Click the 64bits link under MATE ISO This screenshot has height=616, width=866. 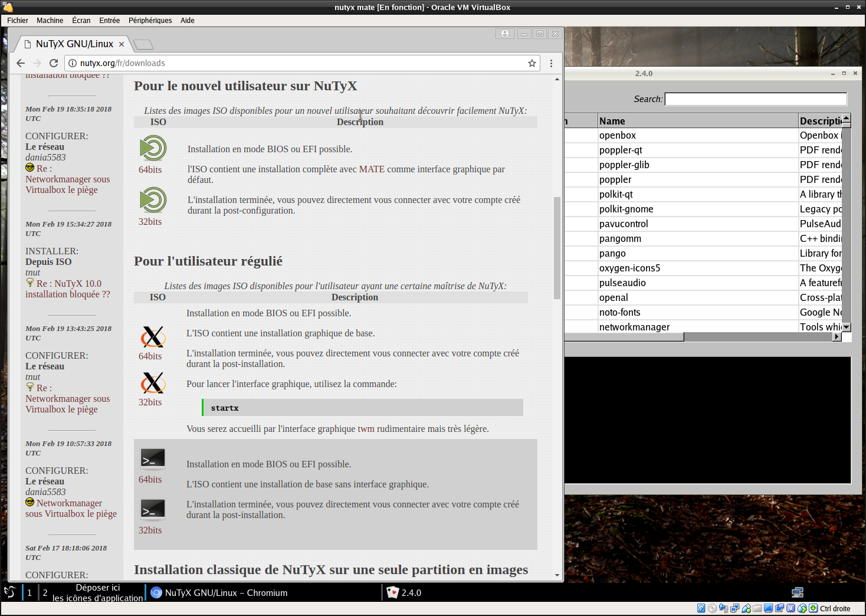(150, 170)
